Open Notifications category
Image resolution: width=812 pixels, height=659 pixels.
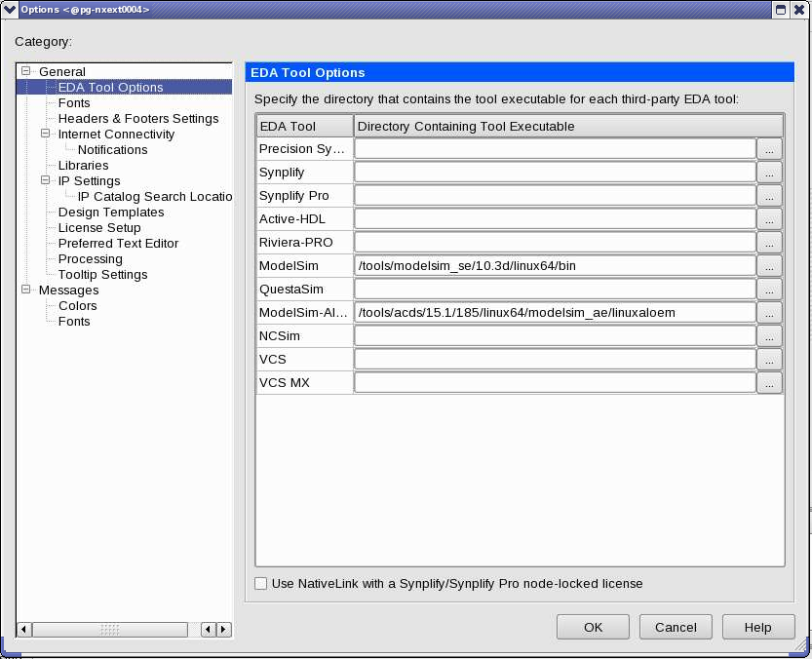click(112, 150)
